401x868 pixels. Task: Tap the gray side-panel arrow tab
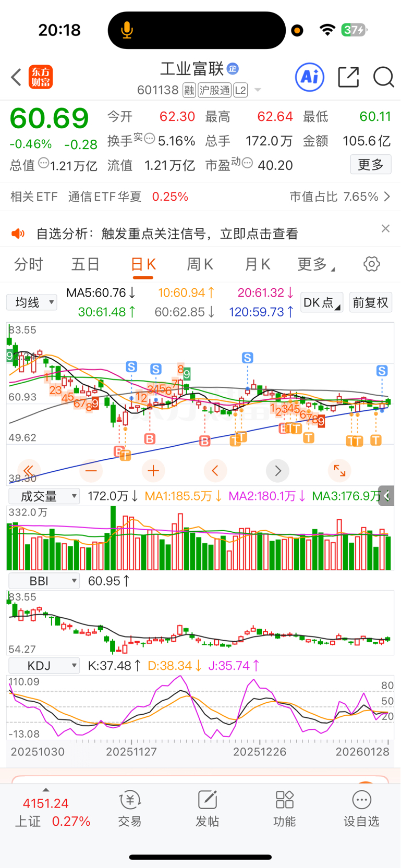(386, 496)
